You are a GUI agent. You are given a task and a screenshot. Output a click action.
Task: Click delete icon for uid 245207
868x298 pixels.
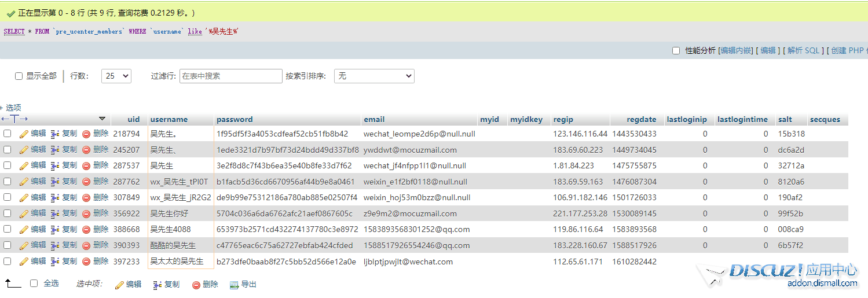(86, 150)
